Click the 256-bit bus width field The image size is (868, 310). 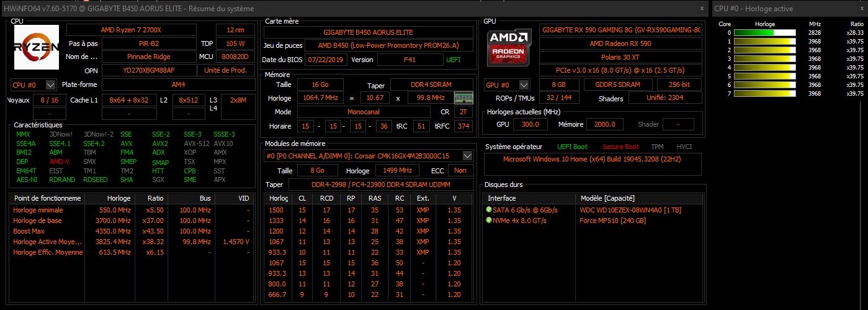[679, 84]
